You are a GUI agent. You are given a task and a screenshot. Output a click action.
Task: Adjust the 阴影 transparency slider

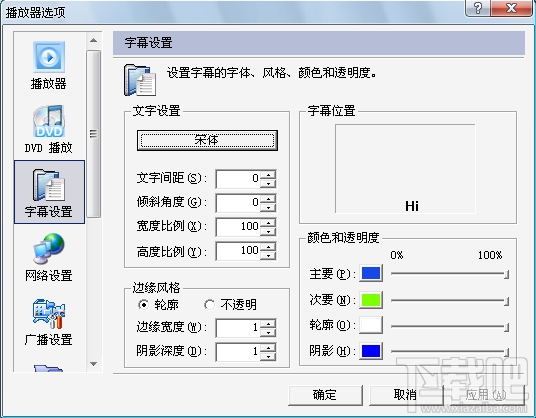click(x=450, y=351)
